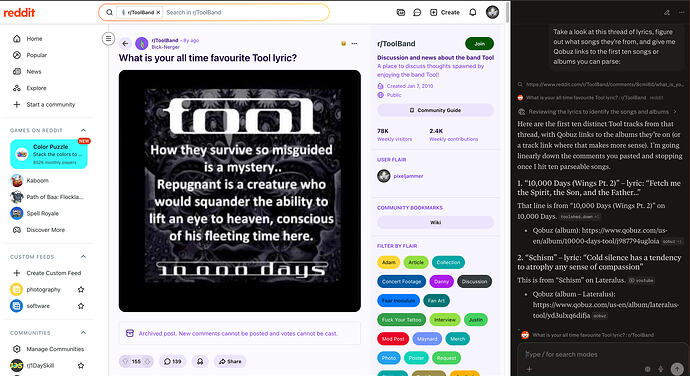This screenshot has height=376, width=690.
Task: Favorite the photography feed star
Action: (x=81, y=289)
